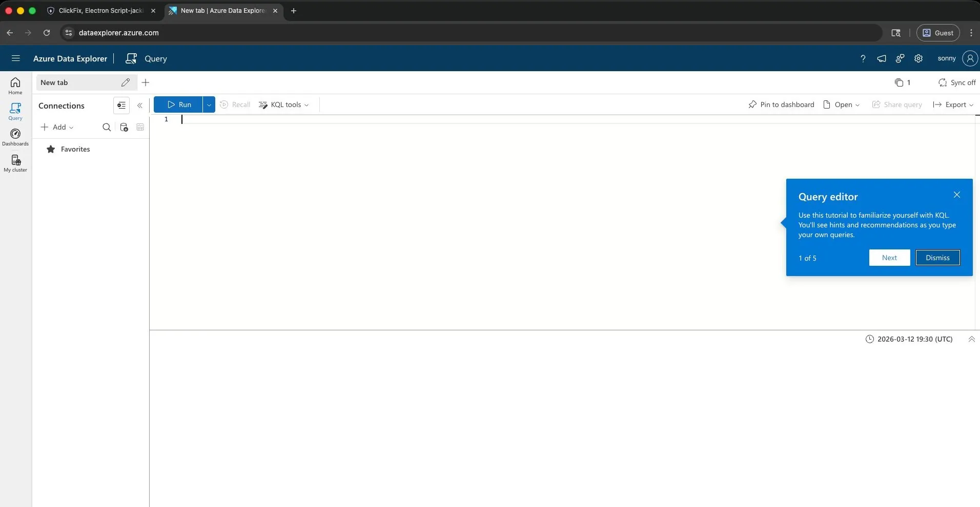
Task: Expand the results pane chevron
Action: click(x=972, y=339)
